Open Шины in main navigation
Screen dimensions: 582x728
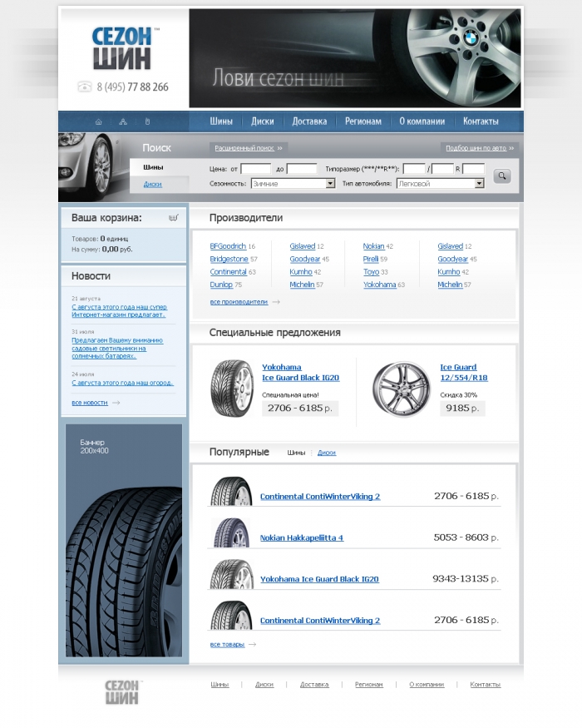click(x=221, y=121)
